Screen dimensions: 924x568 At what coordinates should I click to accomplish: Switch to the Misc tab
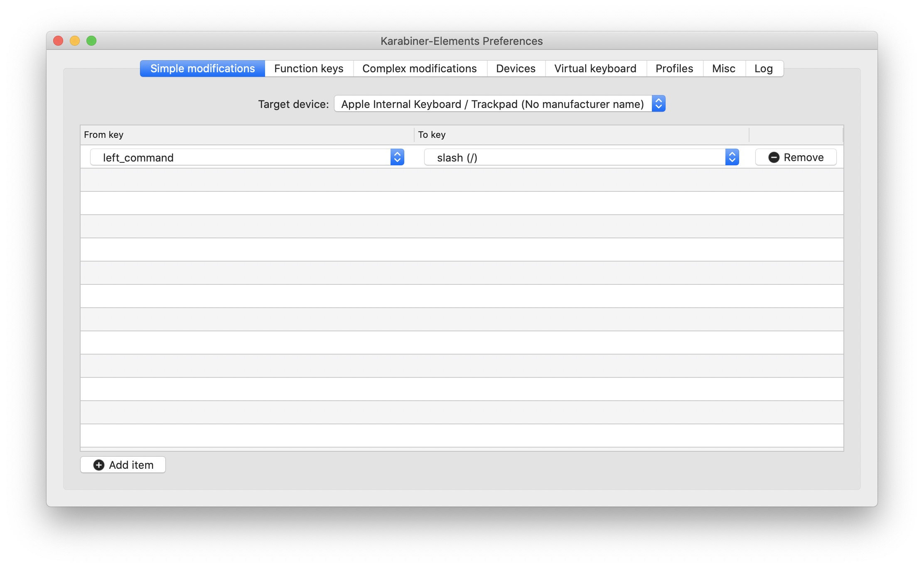click(x=723, y=69)
